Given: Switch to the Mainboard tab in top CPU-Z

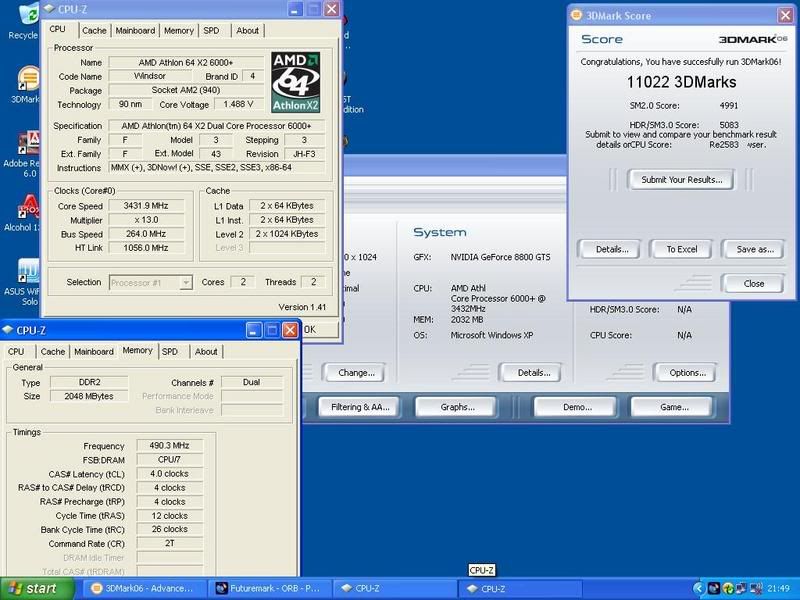Looking at the screenshot, I should (135, 31).
